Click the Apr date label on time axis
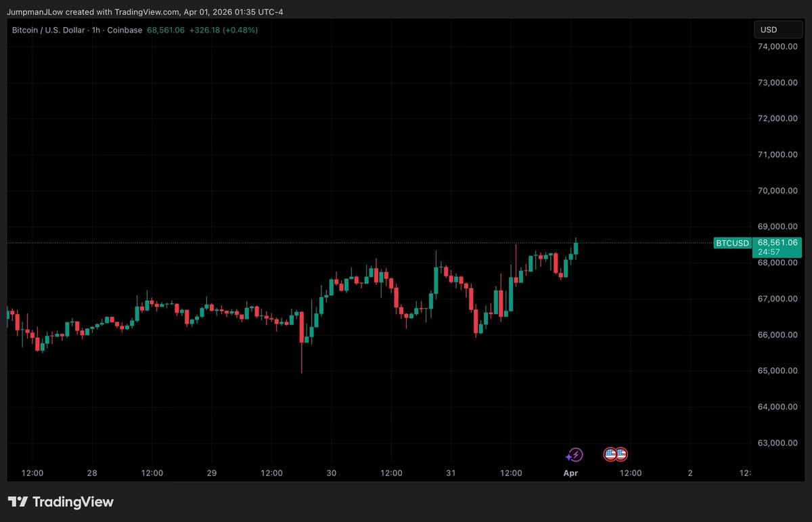This screenshot has width=812, height=522. [x=570, y=473]
